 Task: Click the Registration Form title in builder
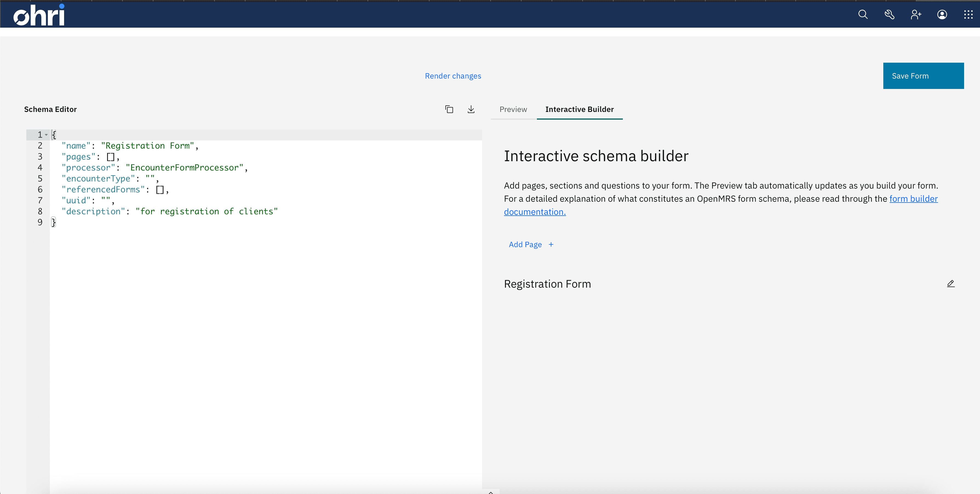coord(547,284)
